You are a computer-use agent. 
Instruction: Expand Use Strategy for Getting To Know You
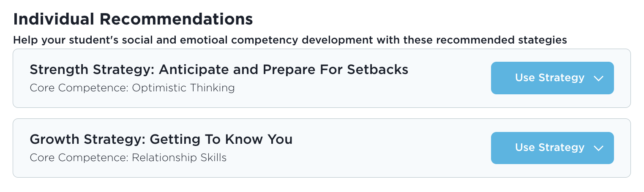[552, 148]
